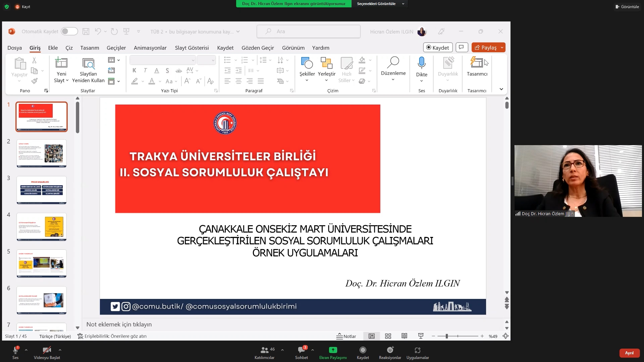Switch to Slide Sorter view icon

click(388, 336)
